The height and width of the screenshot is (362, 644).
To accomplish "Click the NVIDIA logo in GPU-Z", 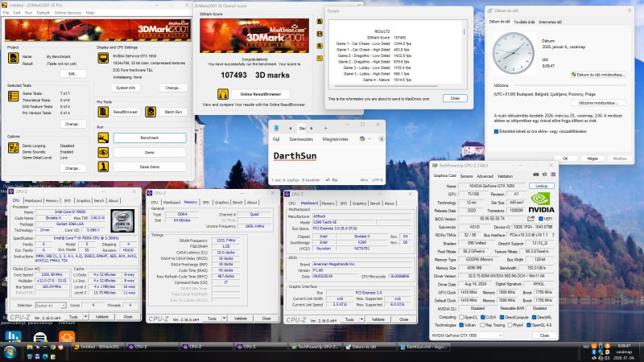I will (540, 203).
